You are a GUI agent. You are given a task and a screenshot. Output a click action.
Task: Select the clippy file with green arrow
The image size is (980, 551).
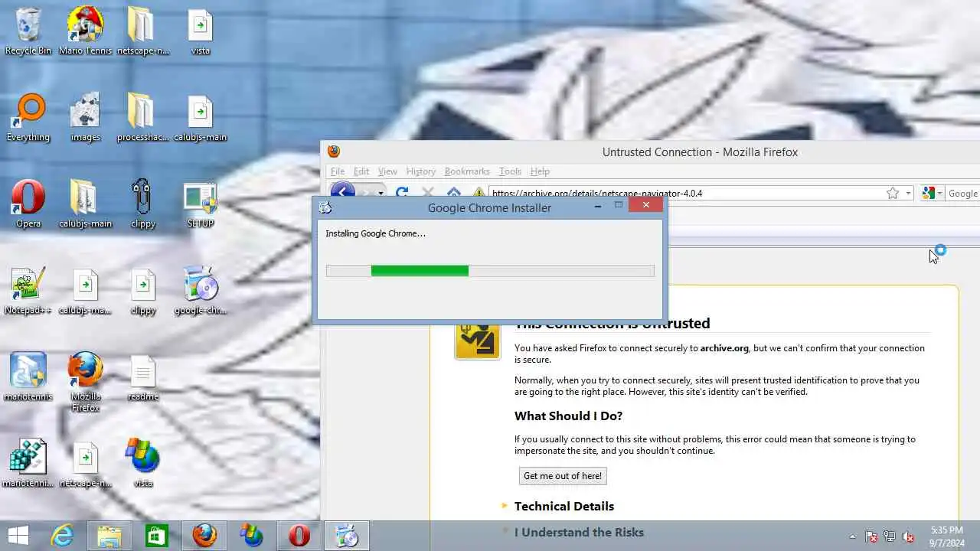coord(143,290)
